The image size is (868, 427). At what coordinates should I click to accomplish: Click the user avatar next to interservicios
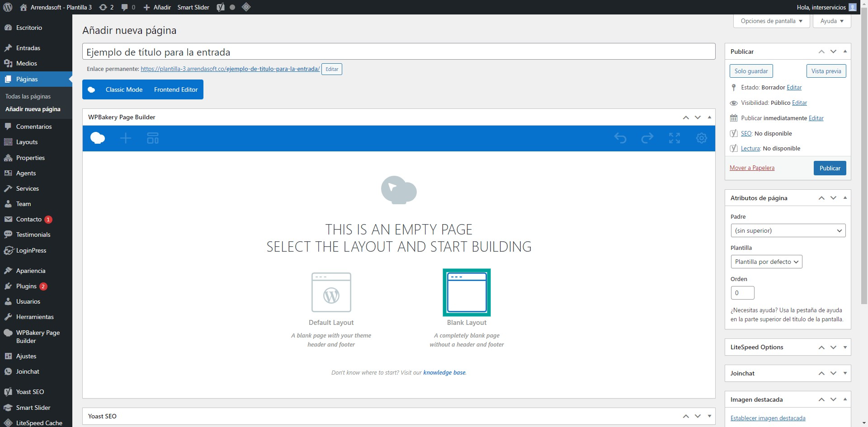[853, 7]
